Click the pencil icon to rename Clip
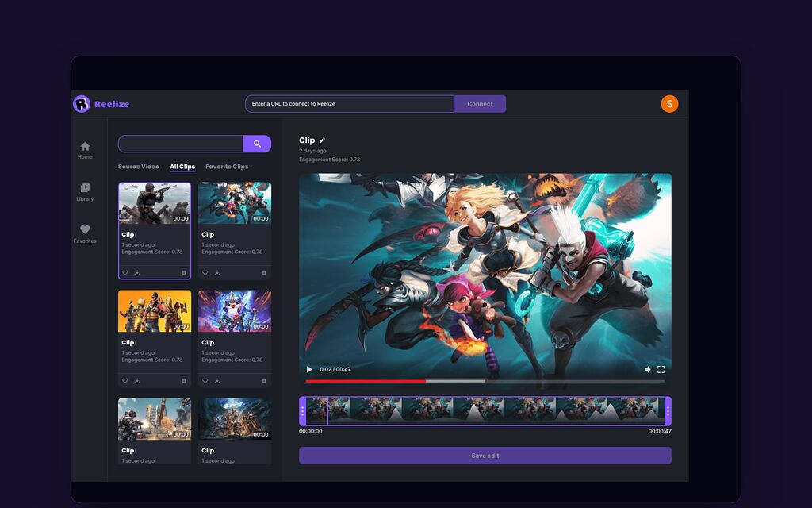The image size is (812, 508). [322, 140]
